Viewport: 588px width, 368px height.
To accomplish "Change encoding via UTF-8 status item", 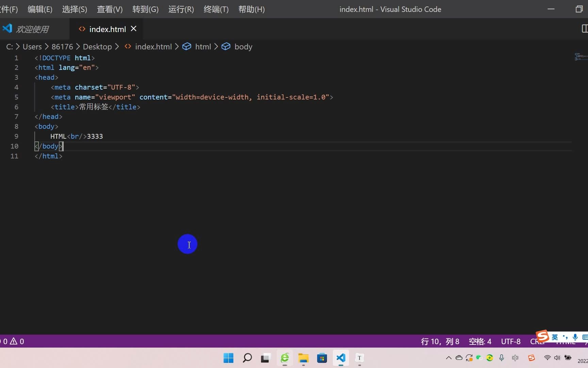I will coord(510,341).
